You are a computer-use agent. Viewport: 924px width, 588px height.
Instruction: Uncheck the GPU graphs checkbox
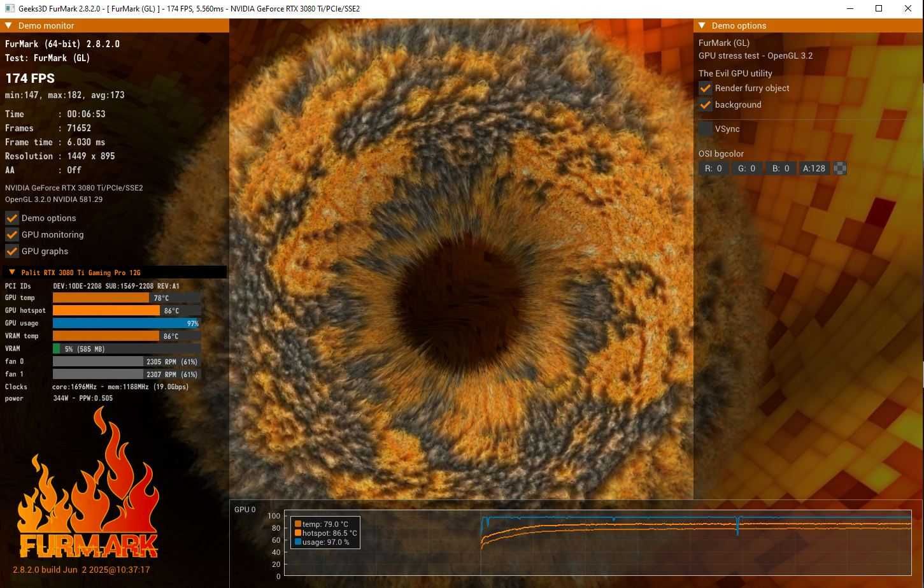(x=11, y=251)
